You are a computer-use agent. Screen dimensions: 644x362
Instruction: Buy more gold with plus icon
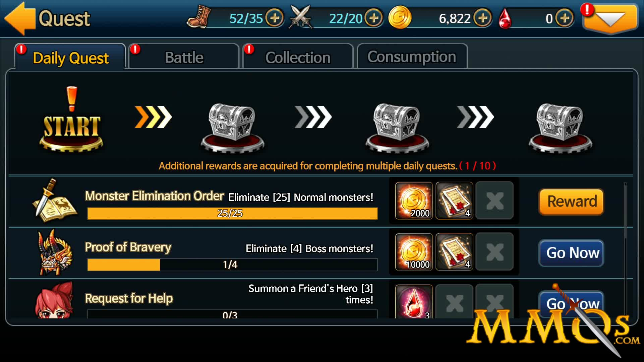(483, 18)
